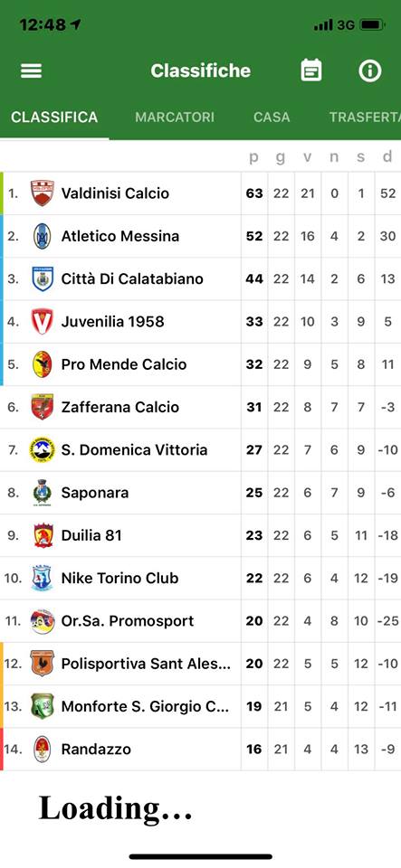Tap the Valdinisi Calcio team crest
Viewport: 401px width, 868px height.
[x=43, y=193]
